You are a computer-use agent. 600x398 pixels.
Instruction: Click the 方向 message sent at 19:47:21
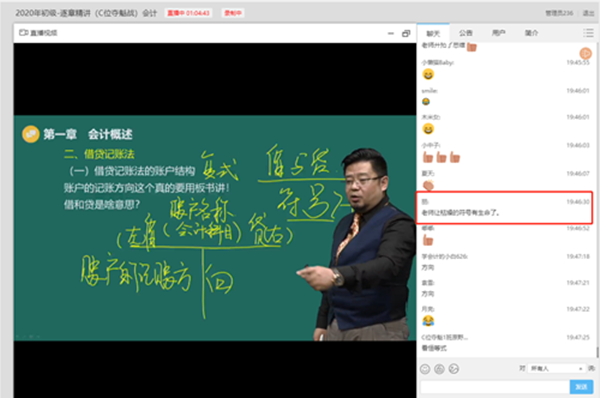pos(428,294)
